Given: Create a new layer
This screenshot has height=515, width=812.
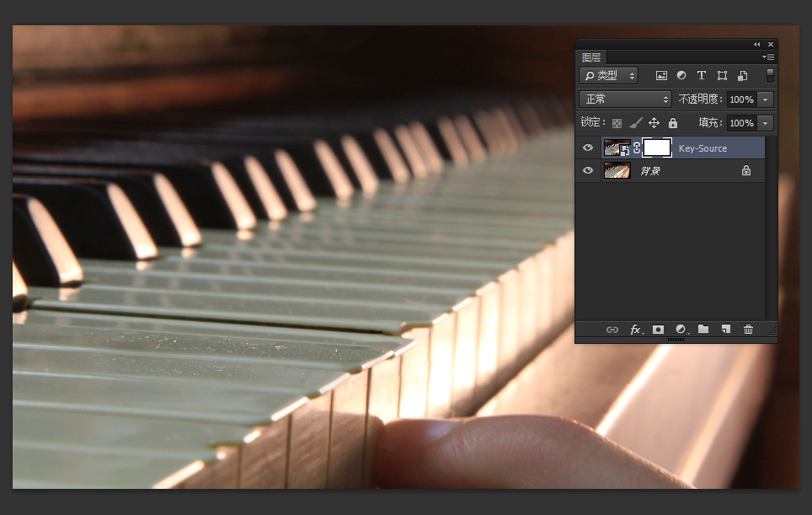Looking at the screenshot, I should [726, 329].
